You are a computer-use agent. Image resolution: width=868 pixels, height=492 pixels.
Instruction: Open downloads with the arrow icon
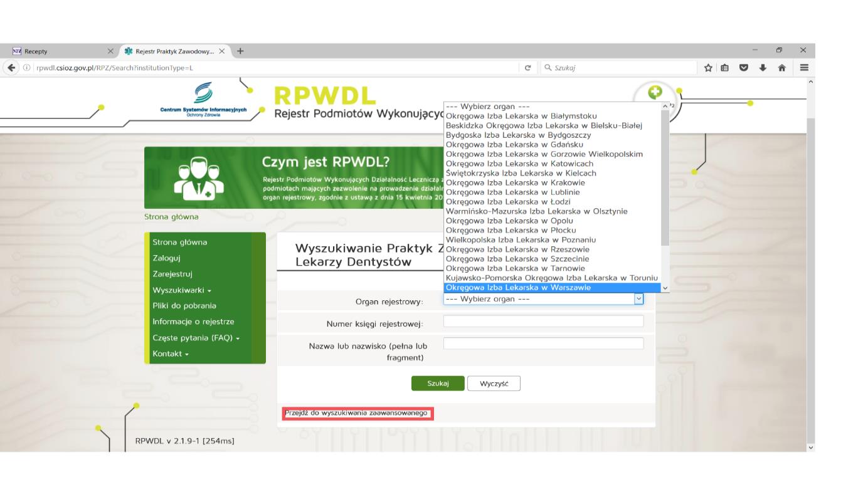click(x=763, y=68)
